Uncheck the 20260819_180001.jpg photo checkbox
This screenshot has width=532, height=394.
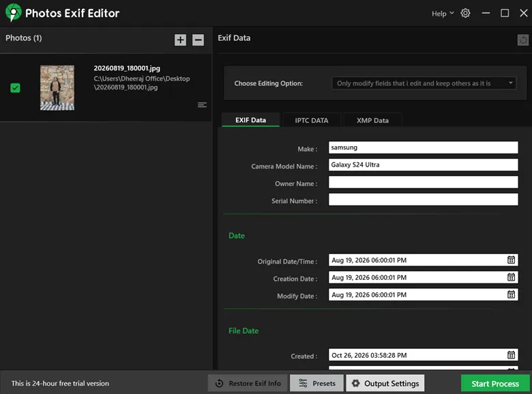click(15, 88)
